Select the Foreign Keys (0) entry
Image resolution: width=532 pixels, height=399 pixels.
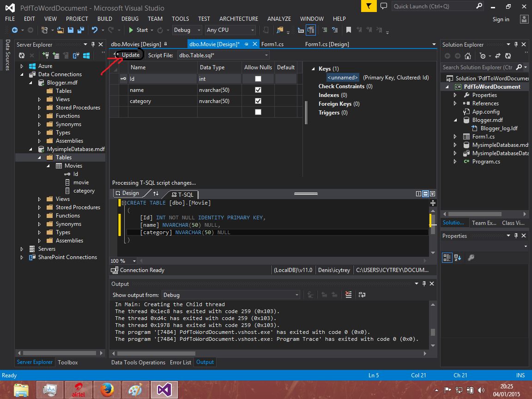pyautogui.click(x=339, y=104)
